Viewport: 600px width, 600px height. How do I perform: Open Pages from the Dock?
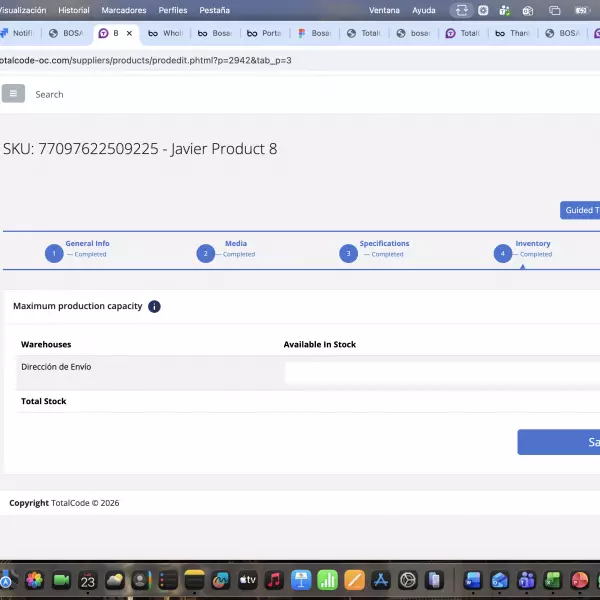coord(354,580)
